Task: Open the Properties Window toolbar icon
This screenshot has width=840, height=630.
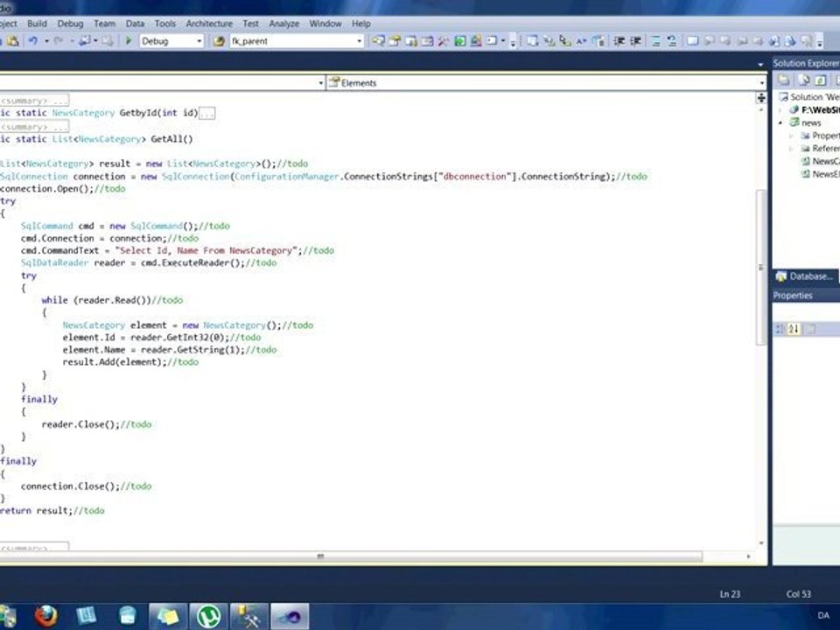Action: (395, 41)
